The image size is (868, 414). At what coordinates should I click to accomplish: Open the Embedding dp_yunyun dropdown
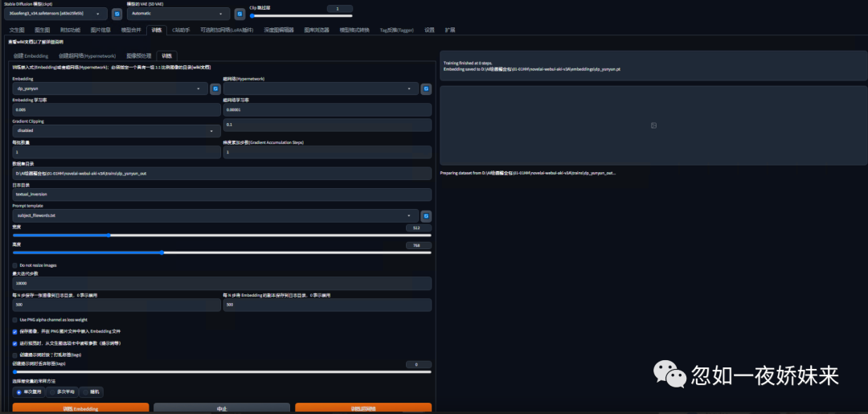click(110, 88)
